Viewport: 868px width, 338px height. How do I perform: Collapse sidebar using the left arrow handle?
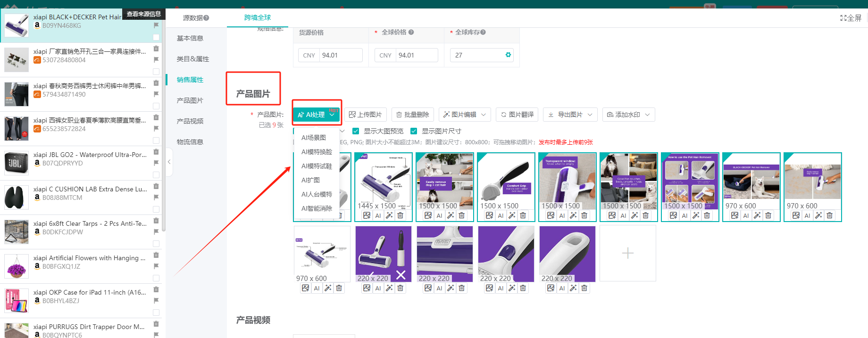tap(169, 162)
